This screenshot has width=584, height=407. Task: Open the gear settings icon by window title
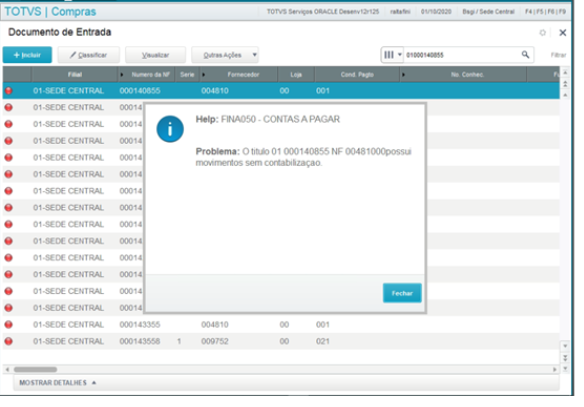tap(543, 33)
